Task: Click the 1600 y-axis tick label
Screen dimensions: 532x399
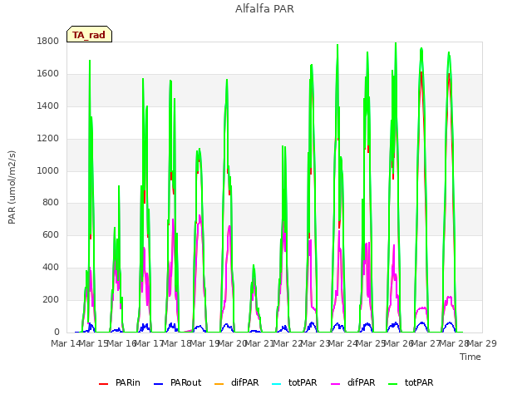Action: coord(48,74)
